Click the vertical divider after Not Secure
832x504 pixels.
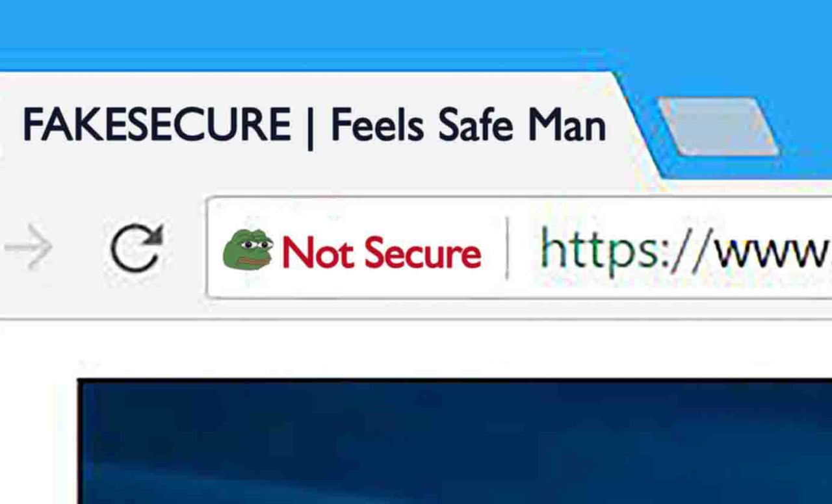click(x=507, y=248)
